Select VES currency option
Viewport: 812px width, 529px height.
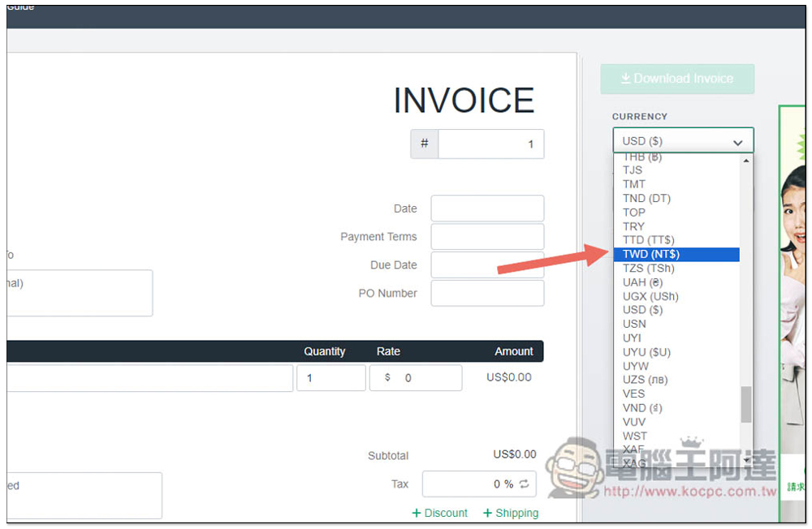pos(676,394)
